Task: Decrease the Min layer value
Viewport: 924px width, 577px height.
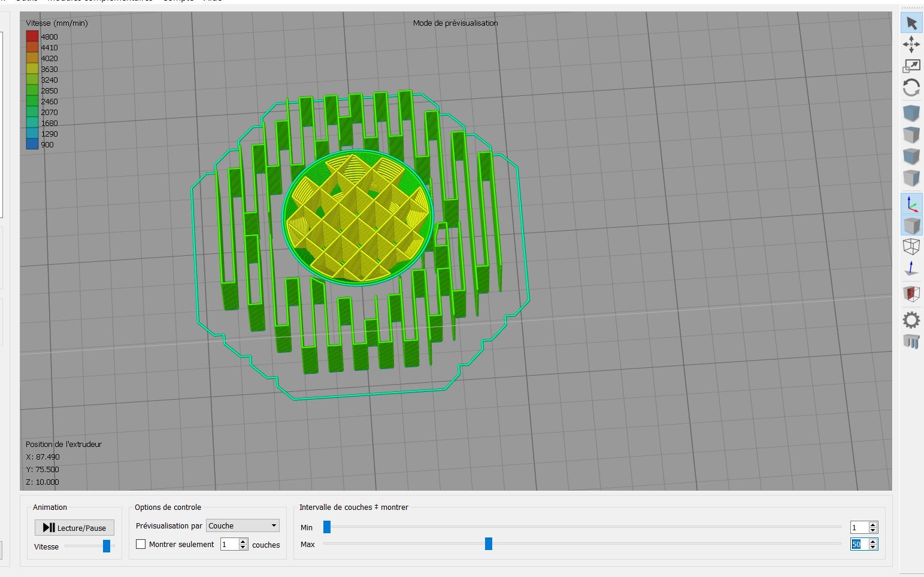Action: point(873,530)
